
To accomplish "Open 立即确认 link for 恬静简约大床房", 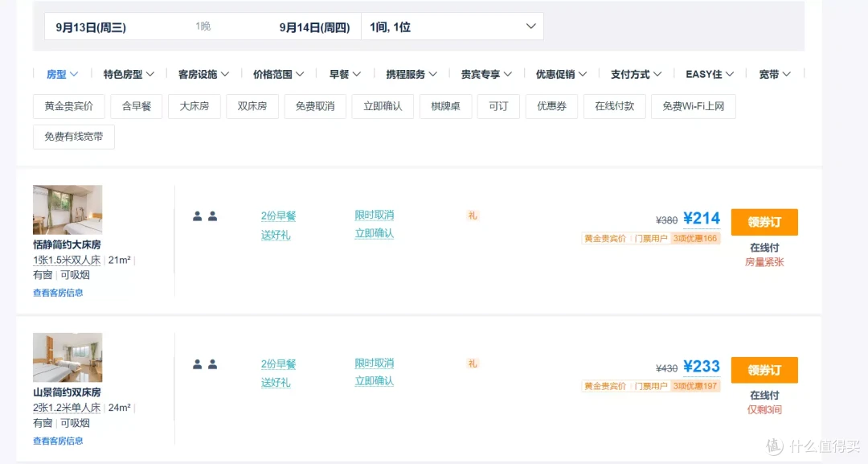I will coord(375,233).
